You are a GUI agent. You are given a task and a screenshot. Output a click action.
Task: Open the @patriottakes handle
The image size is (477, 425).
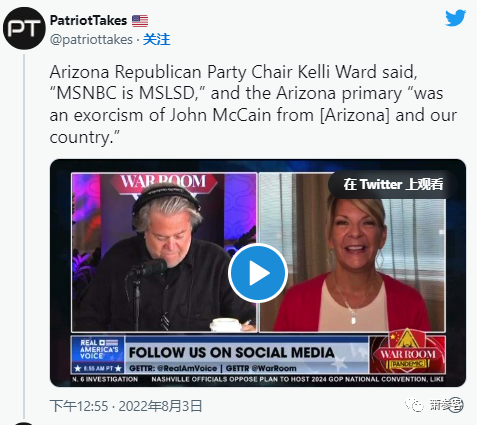click(91, 40)
